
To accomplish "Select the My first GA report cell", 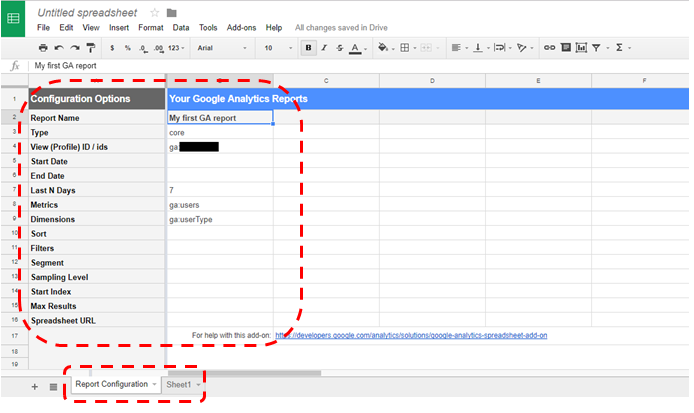I will [x=220, y=117].
